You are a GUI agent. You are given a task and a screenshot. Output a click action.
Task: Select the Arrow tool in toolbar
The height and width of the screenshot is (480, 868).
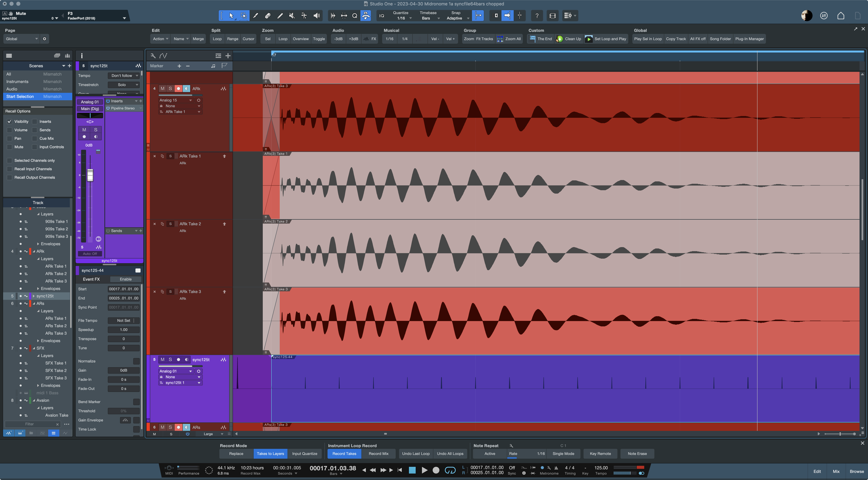coord(231,15)
